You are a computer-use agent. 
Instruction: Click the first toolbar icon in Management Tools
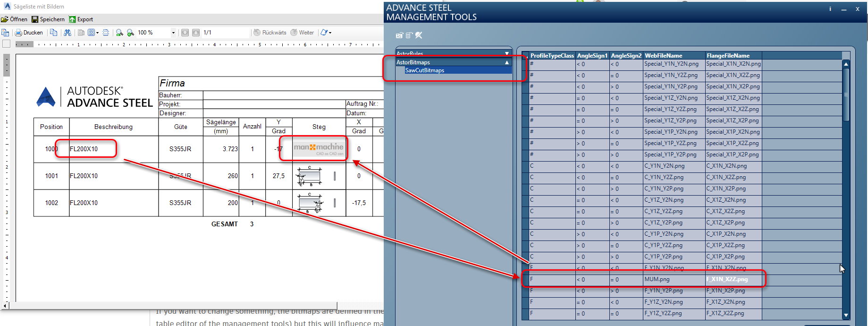pos(399,35)
